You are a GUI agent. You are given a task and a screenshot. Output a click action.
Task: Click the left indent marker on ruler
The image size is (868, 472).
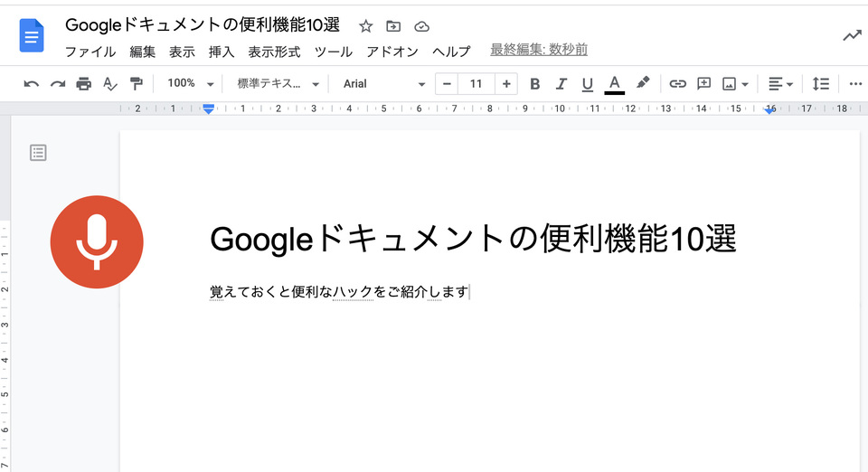tap(208, 110)
